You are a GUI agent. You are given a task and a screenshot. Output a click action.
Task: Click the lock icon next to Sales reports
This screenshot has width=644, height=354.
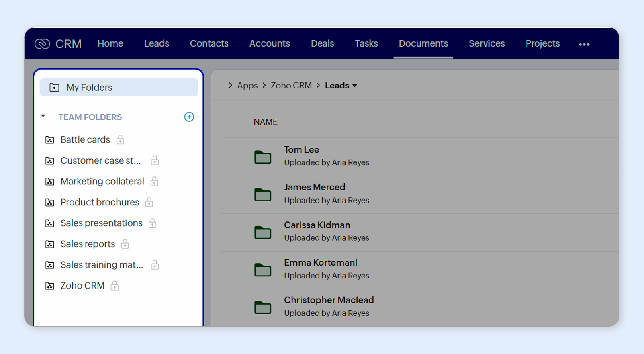click(x=125, y=244)
